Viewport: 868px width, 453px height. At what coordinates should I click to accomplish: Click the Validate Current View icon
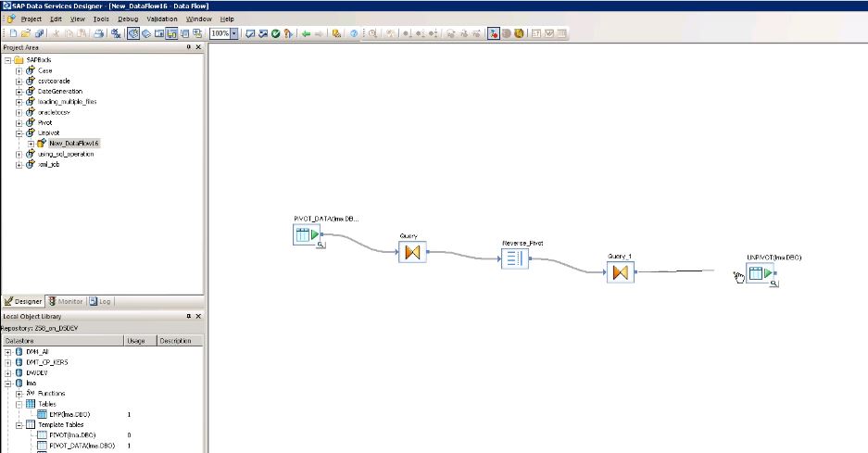point(250,33)
